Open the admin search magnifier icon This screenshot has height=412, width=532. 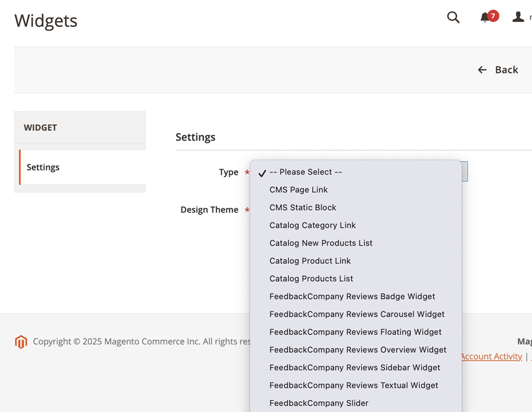click(x=453, y=17)
